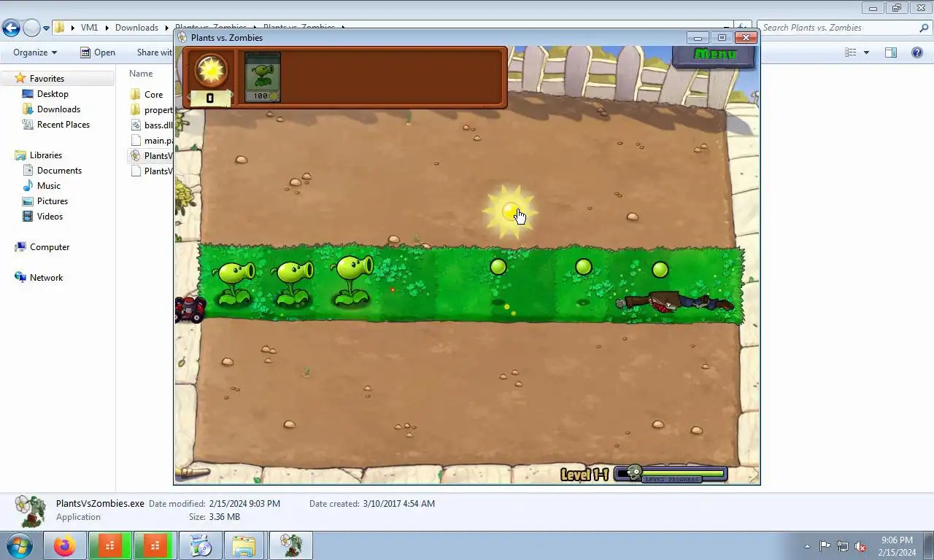Switch to Plants vs. Zombies taskbar button
Viewport: 934px width, 560px height.
coord(291,545)
